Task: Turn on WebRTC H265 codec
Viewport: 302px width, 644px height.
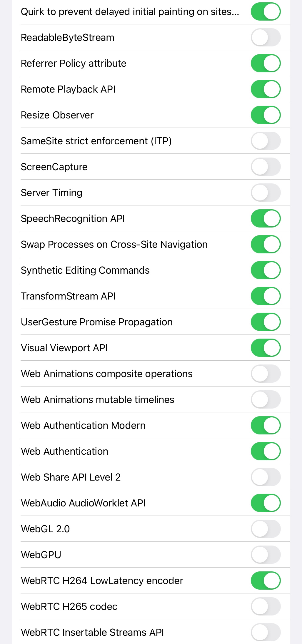Action: tap(266, 606)
